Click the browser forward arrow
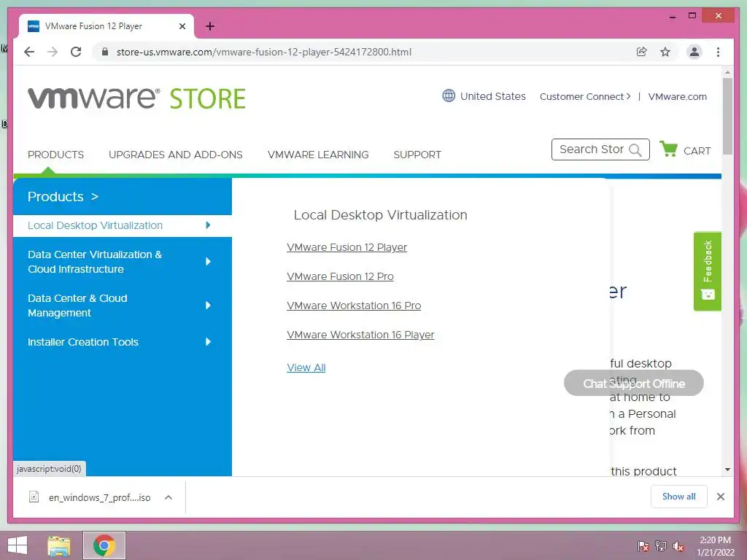The height and width of the screenshot is (560, 747). coord(53,52)
